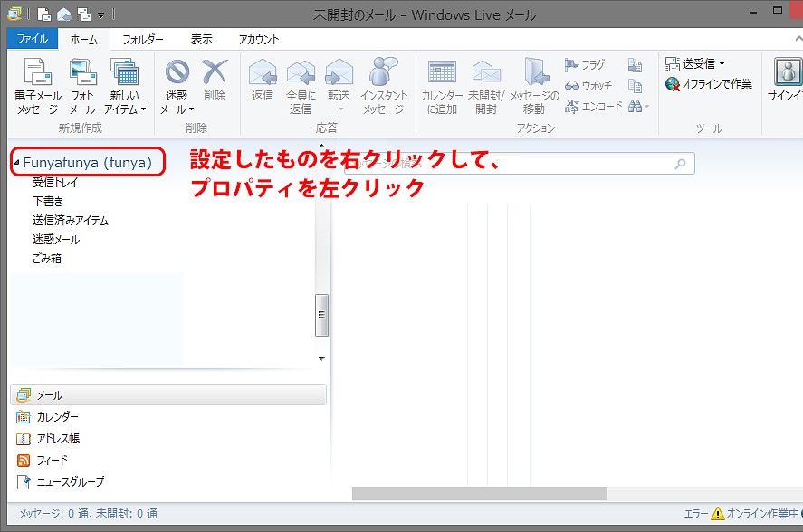This screenshot has width=803, height=532.
Task: Click the 転送 forward button
Action: [339, 86]
